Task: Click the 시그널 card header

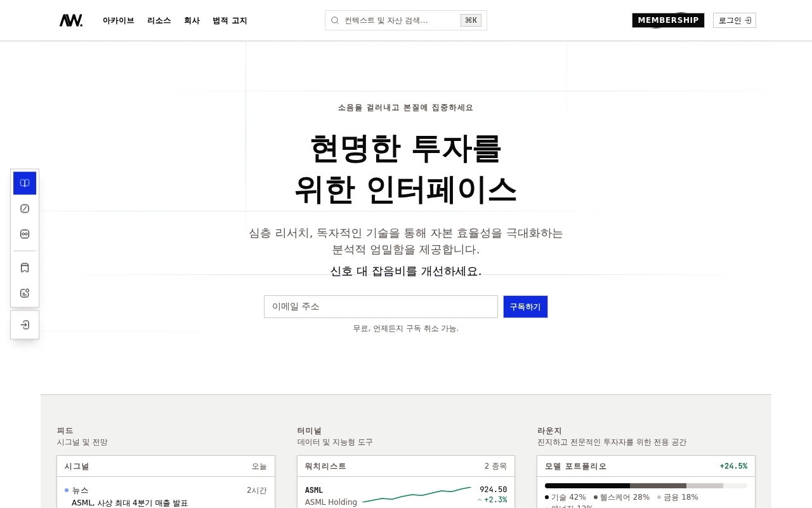Action: click(166, 466)
